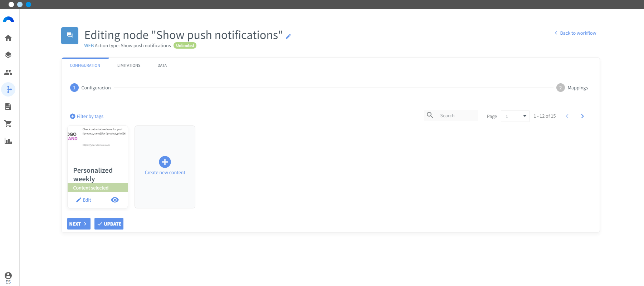Image resolution: width=644 pixels, height=286 pixels.
Task: Open the people audience icon in sidebar
Action: (8, 72)
